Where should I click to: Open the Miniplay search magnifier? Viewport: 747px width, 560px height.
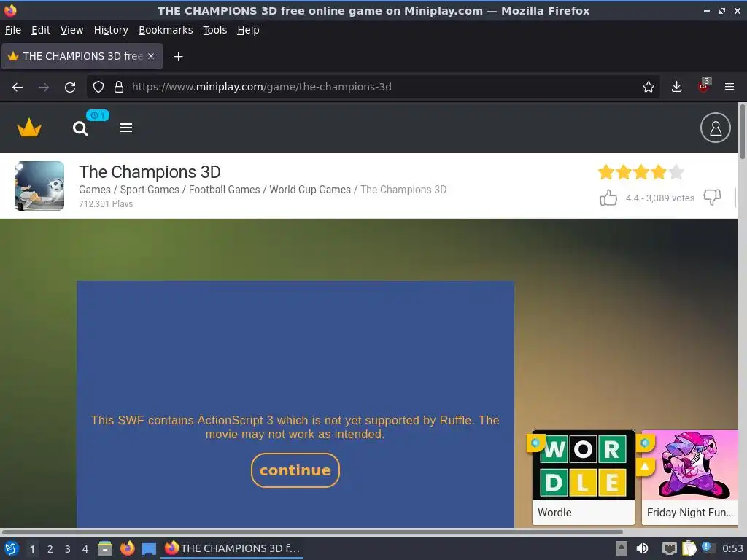[80, 128]
